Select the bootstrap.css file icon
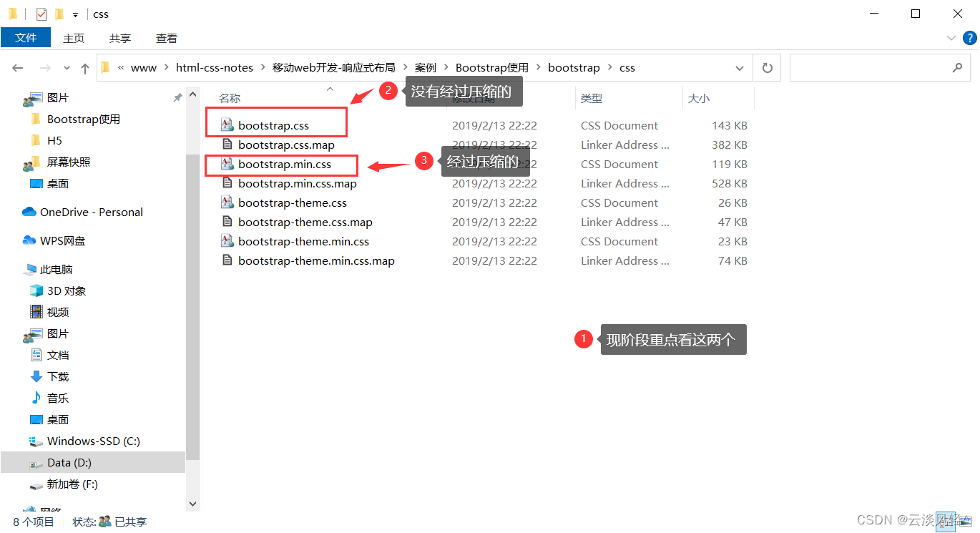The height and width of the screenshot is (533, 980). pos(227,125)
